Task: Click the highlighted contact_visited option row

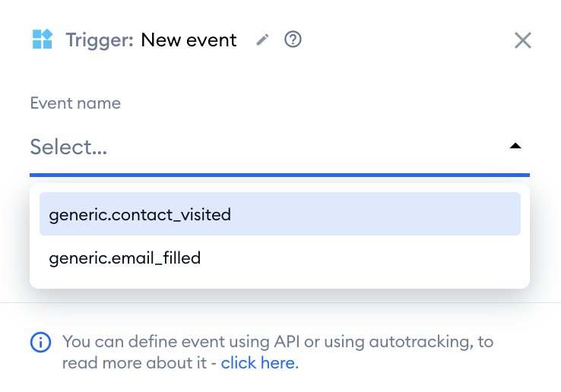Action: coord(280,214)
